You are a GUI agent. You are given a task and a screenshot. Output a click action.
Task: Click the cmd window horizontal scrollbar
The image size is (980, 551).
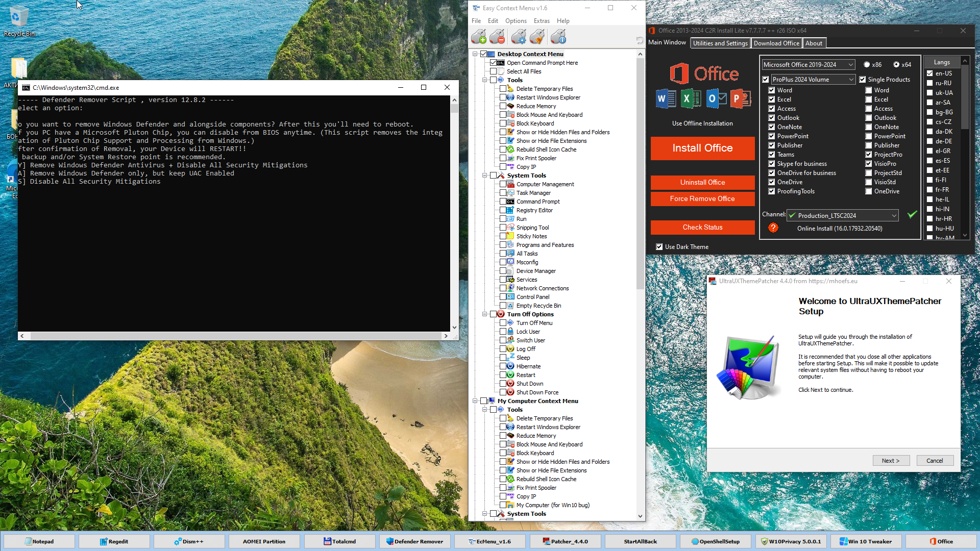click(234, 336)
